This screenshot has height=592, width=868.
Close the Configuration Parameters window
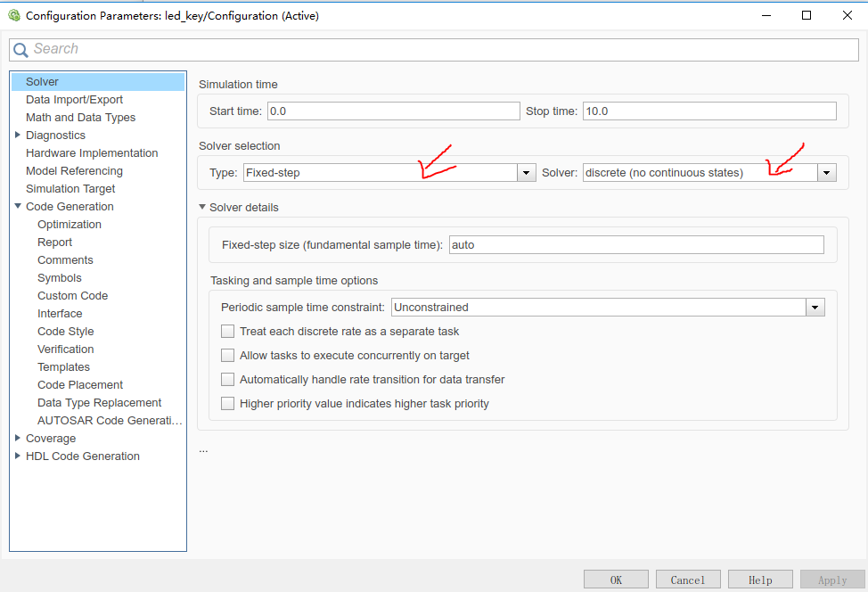click(x=847, y=15)
